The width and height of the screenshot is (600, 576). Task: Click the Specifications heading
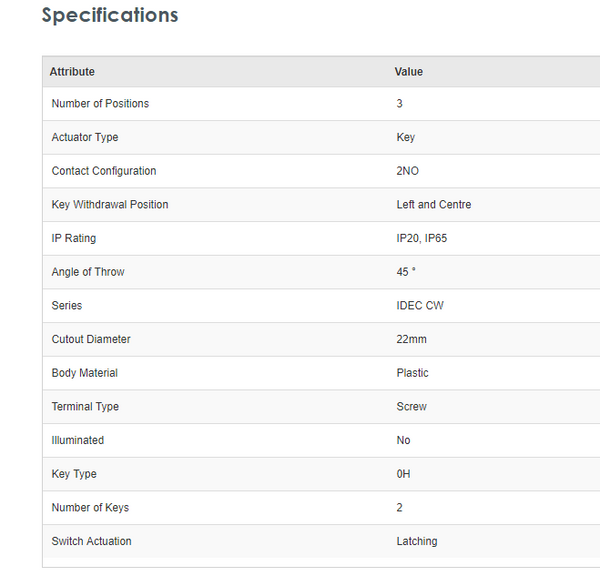pyautogui.click(x=110, y=16)
